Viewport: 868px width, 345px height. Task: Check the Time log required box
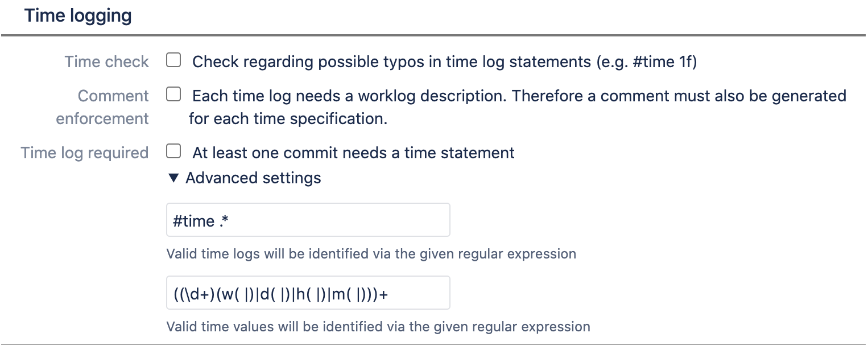[x=173, y=151]
